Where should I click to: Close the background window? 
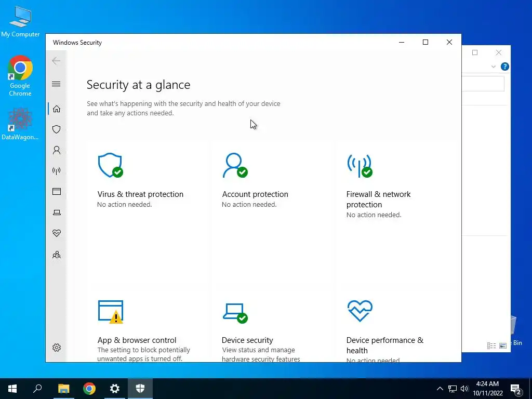(x=498, y=52)
